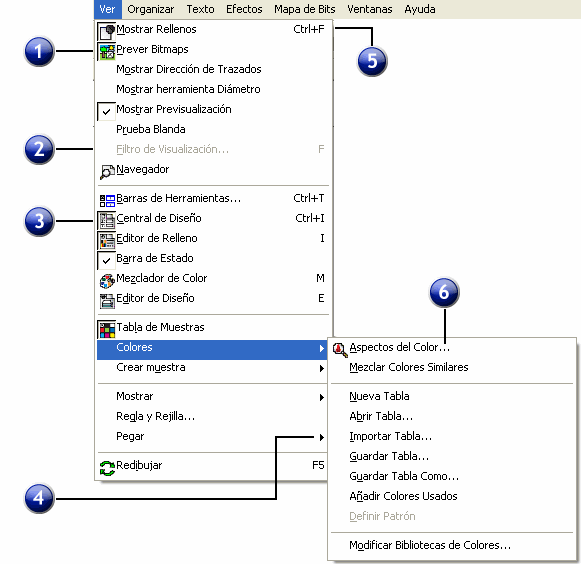Click the Tabla de Muestras swatch icon
581x564 pixels.
click(107, 329)
